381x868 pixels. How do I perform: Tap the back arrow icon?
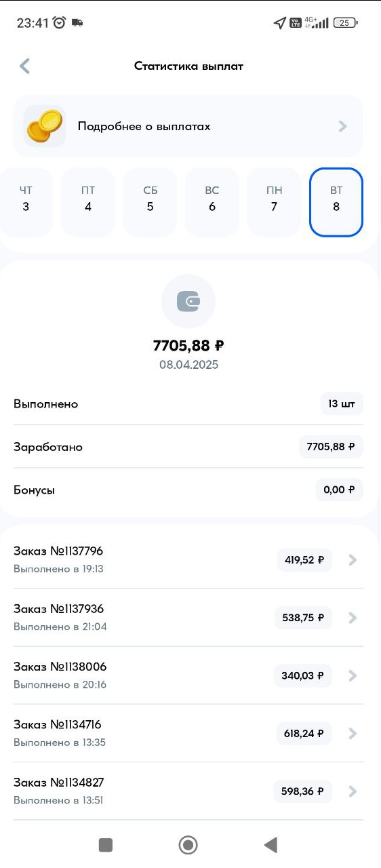click(25, 66)
